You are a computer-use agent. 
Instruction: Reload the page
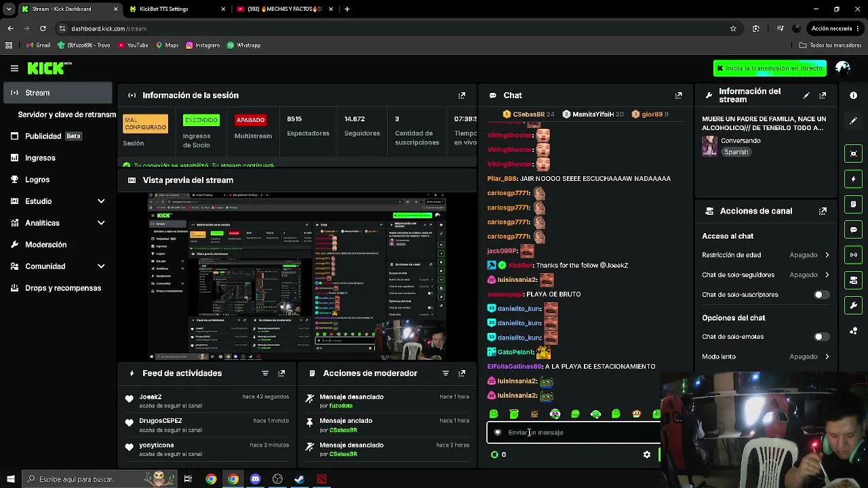[x=43, y=28]
